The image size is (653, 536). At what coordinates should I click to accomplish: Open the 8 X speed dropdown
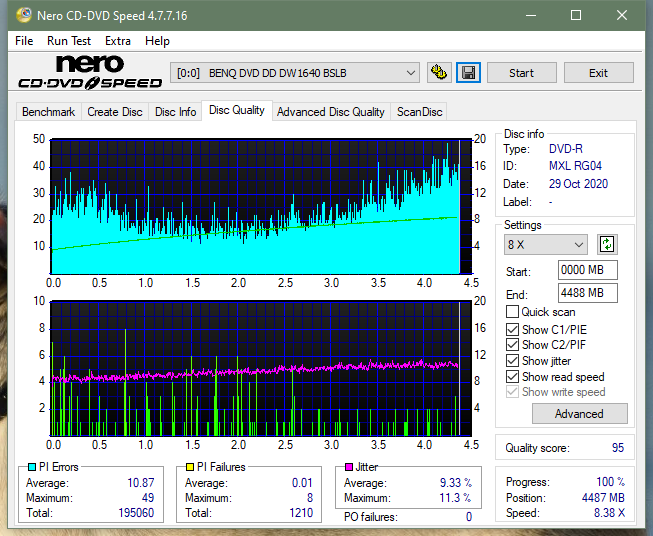pyautogui.click(x=546, y=244)
